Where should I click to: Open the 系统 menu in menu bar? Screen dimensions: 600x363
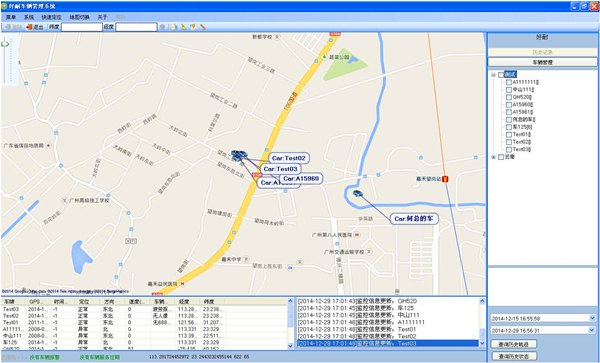pos(29,17)
